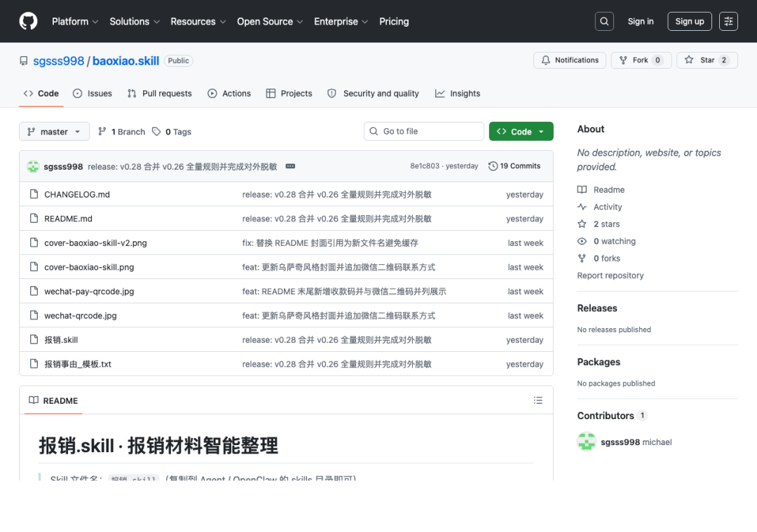This screenshot has height=532, width=757.
Task: Switch to the Projects tab
Action: click(289, 93)
